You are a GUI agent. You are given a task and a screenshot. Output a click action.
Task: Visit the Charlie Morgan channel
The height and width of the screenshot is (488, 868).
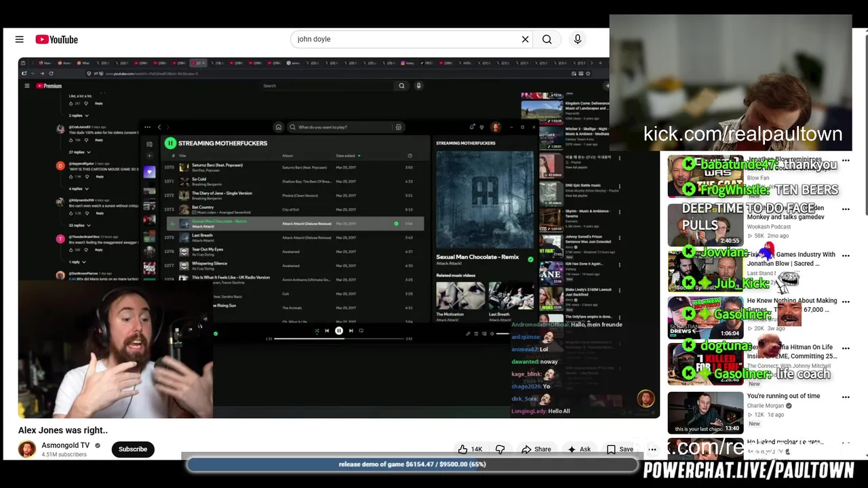pos(765,406)
